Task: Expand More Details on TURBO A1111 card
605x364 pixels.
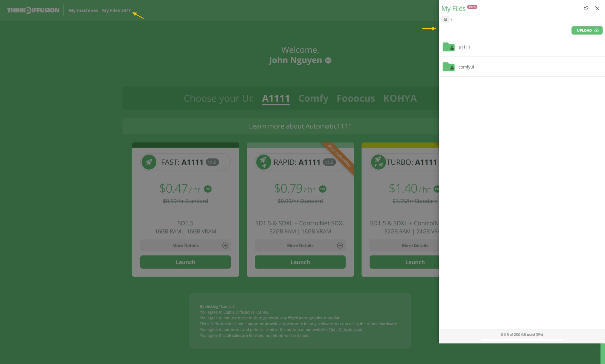Action: point(415,245)
